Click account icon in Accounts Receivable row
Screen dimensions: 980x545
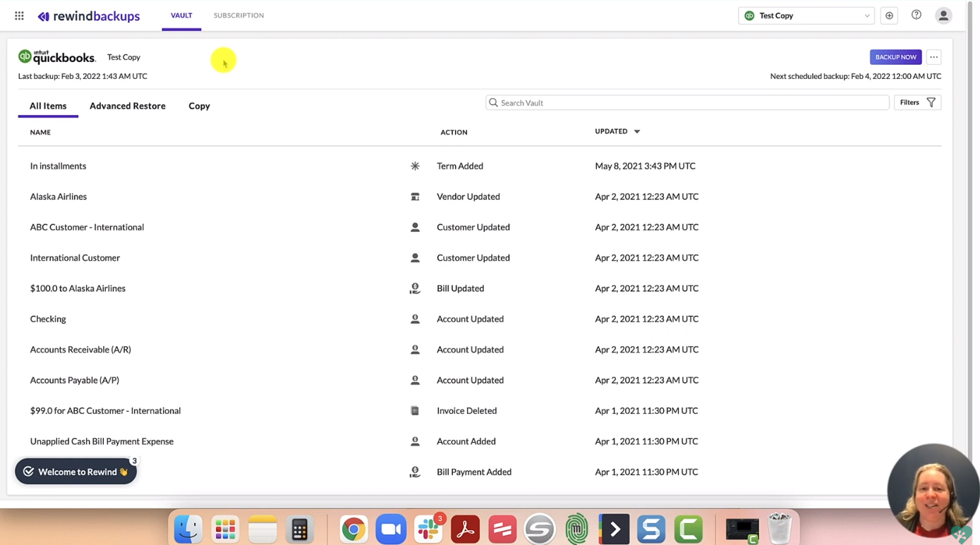pyautogui.click(x=415, y=350)
